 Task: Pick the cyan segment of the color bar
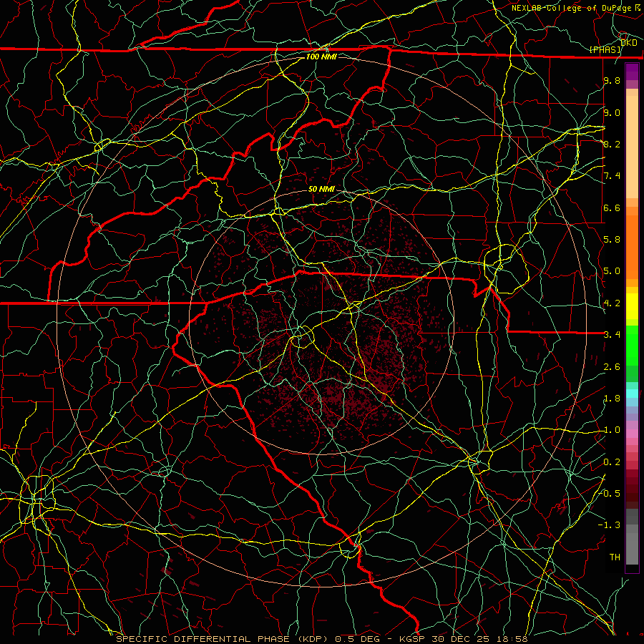click(632, 394)
